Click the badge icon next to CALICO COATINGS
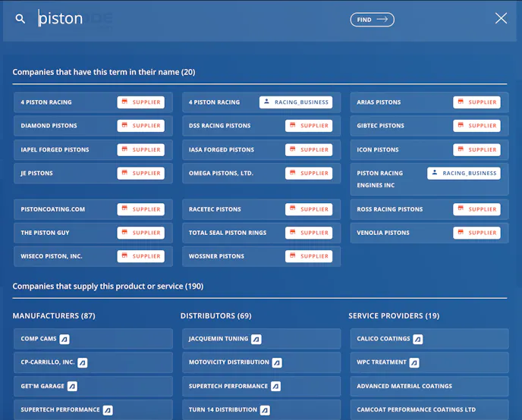 click(x=418, y=339)
